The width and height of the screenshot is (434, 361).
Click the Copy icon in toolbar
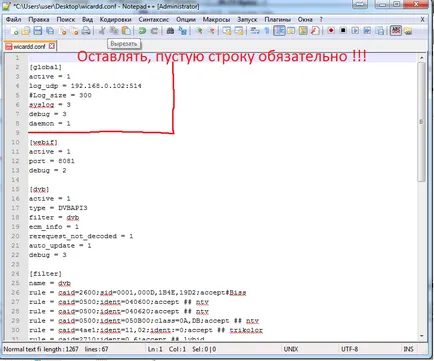pyautogui.click(x=114, y=31)
